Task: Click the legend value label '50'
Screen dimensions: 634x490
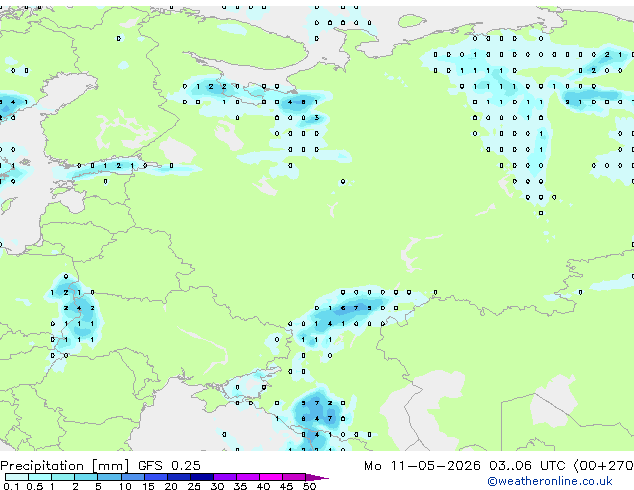Action: tap(309, 486)
